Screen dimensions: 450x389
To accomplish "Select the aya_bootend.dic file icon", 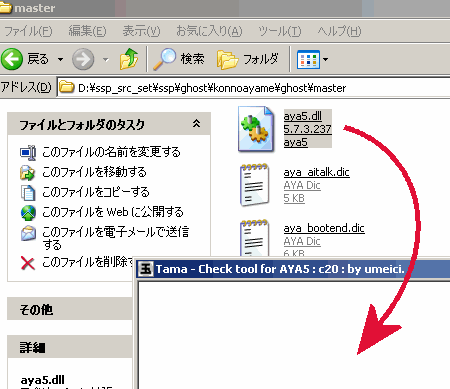I will pos(255,237).
